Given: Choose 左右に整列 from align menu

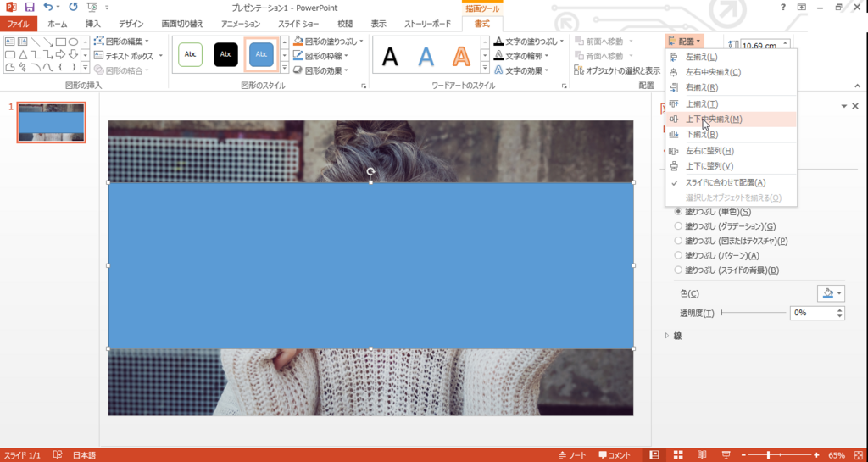Looking at the screenshot, I should click(731, 151).
